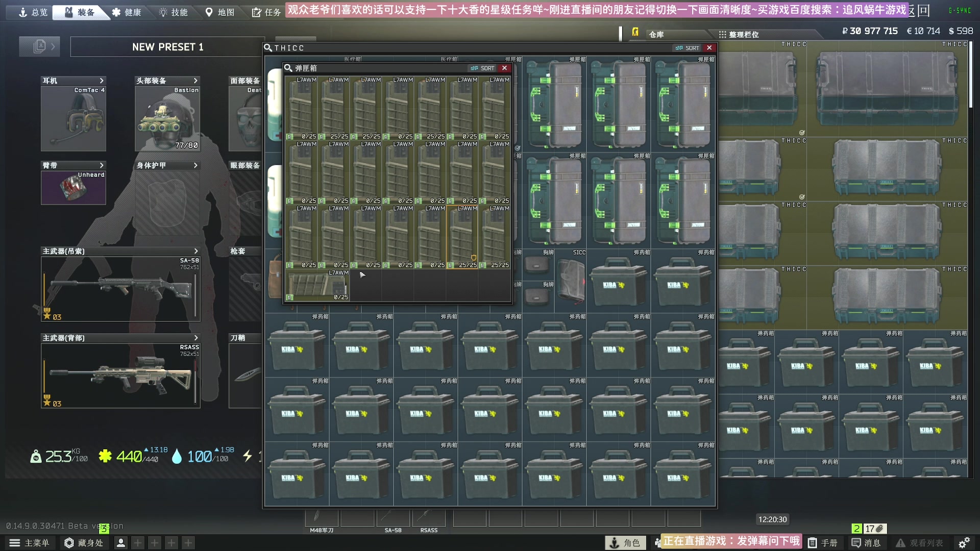
Task: Sort the THICC container contents
Action: tap(687, 48)
